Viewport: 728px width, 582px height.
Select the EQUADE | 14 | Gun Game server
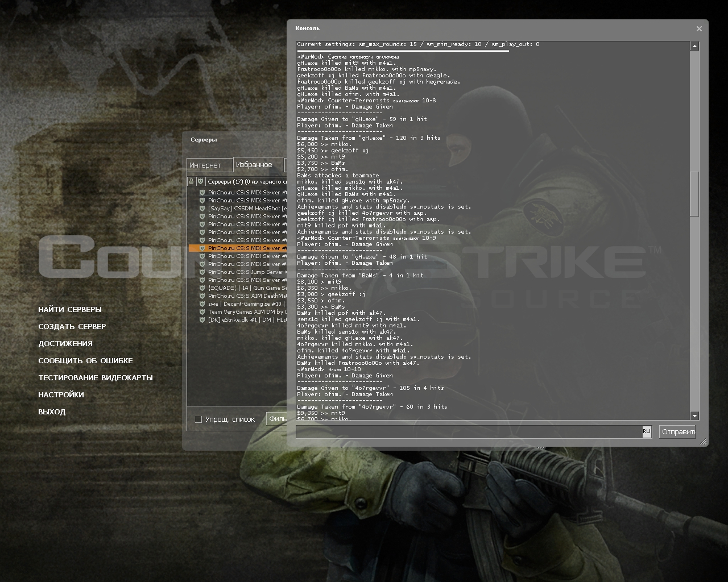pyautogui.click(x=238, y=288)
